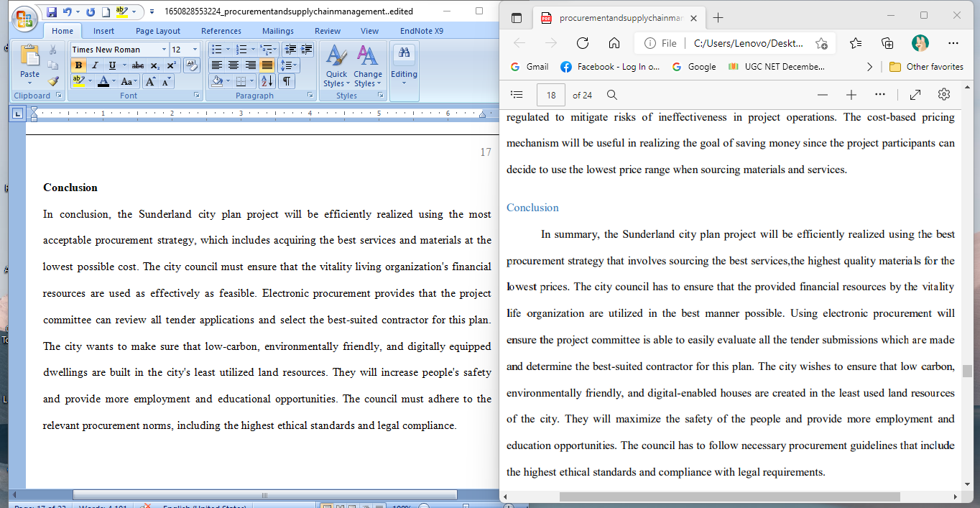Image resolution: width=980 pixels, height=508 pixels.
Task: Open the Times New Roman font dropdown
Action: [x=164, y=50]
